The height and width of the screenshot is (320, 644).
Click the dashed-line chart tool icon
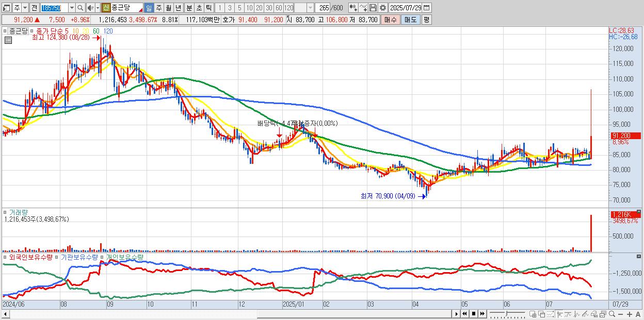tap(551, 314)
